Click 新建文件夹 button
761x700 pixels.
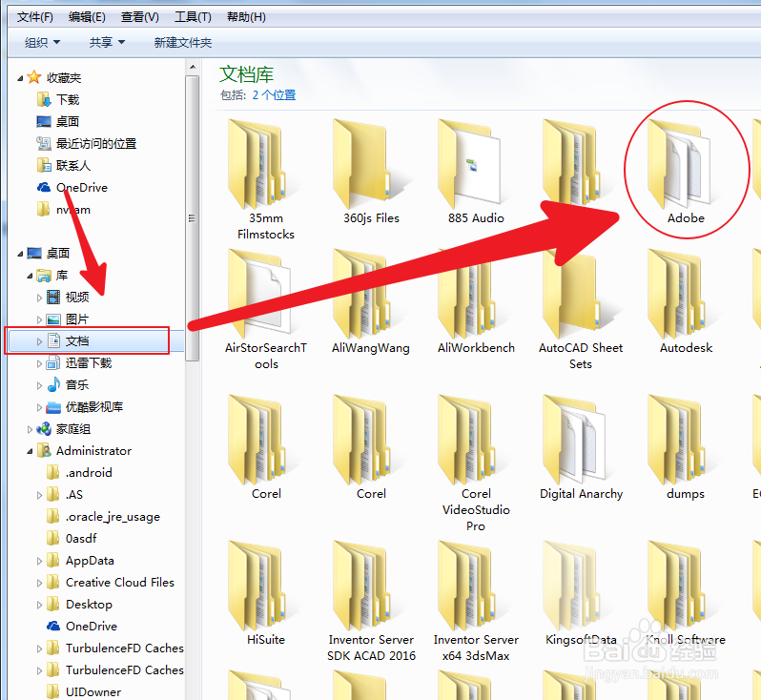point(183,43)
